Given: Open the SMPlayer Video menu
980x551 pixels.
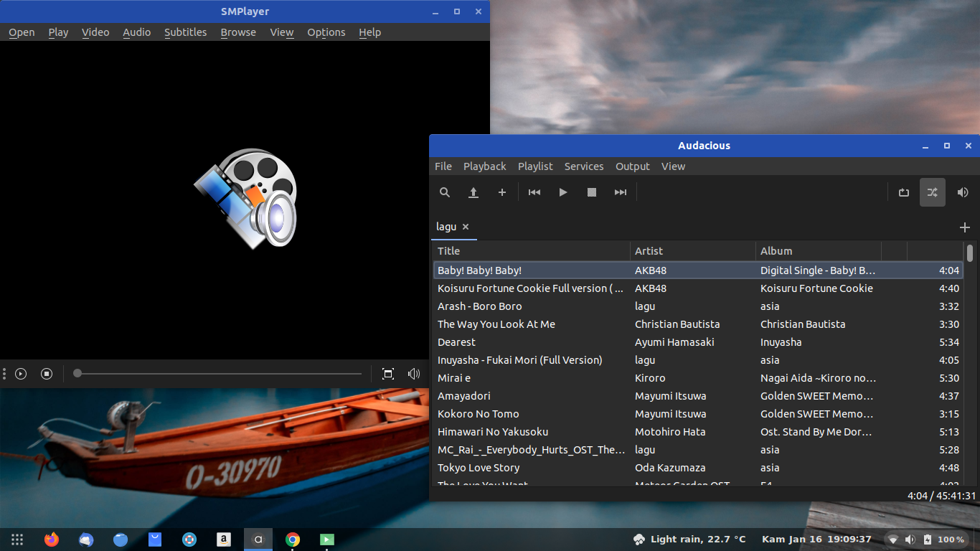Looking at the screenshot, I should pyautogui.click(x=95, y=32).
